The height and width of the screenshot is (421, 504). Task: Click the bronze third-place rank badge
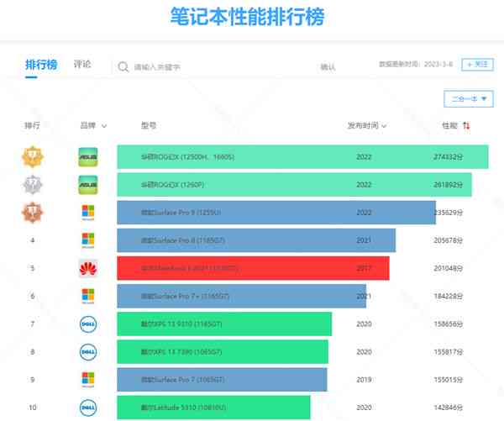click(33, 213)
